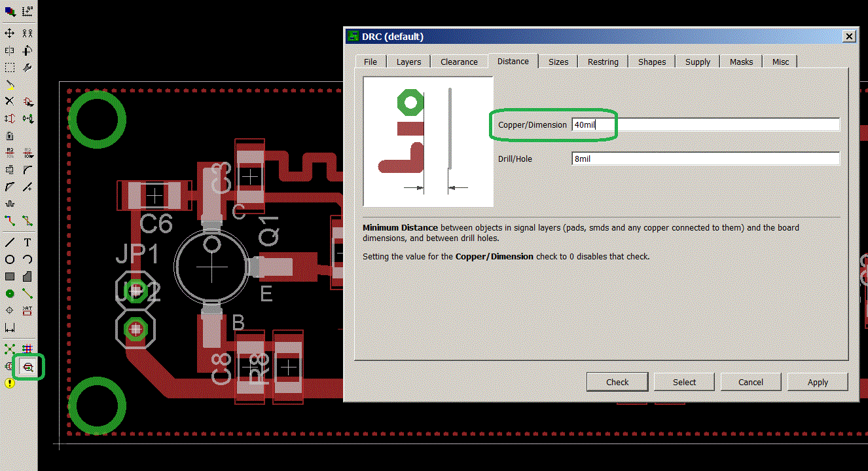This screenshot has height=471, width=868.
Task: Select the Miter tool
Action: pyautogui.click(x=27, y=170)
